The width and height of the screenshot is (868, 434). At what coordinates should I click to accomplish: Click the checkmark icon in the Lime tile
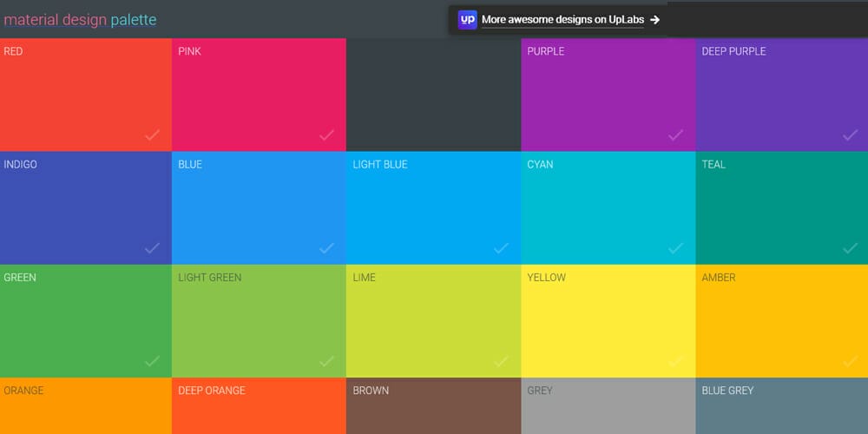click(501, 361)
